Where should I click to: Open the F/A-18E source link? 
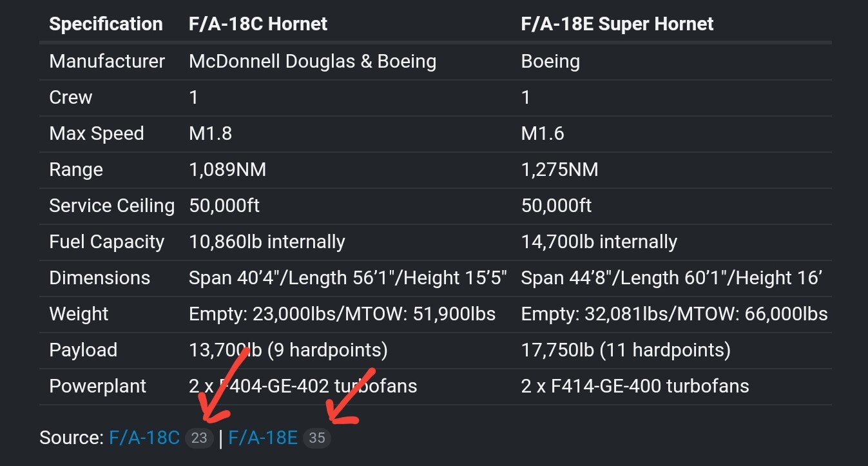(263, 438)
